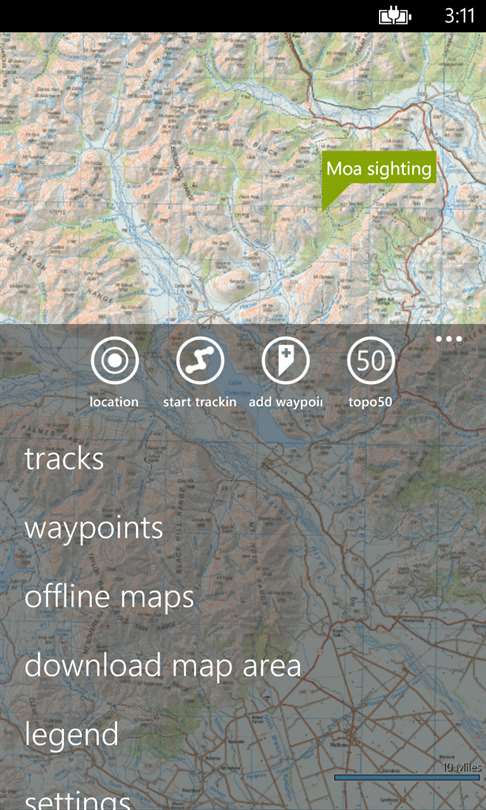Open the tracks menu item
This screenshot has height=810, width=486.
(x=64, y=458)
